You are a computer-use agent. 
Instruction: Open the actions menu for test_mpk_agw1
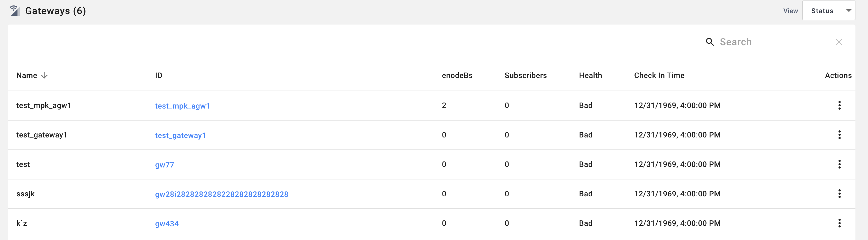[x=839, y=105]
